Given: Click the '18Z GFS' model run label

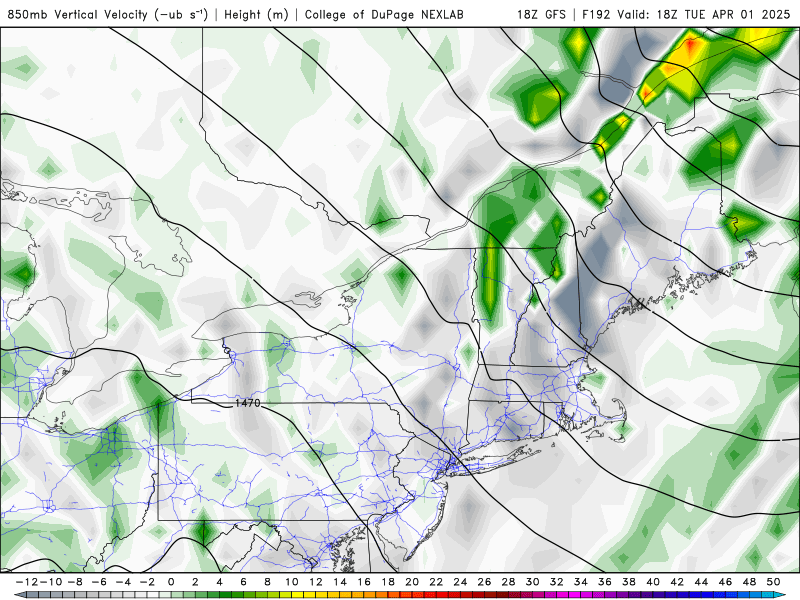Looking at the screenshot, I should [541, 14].
